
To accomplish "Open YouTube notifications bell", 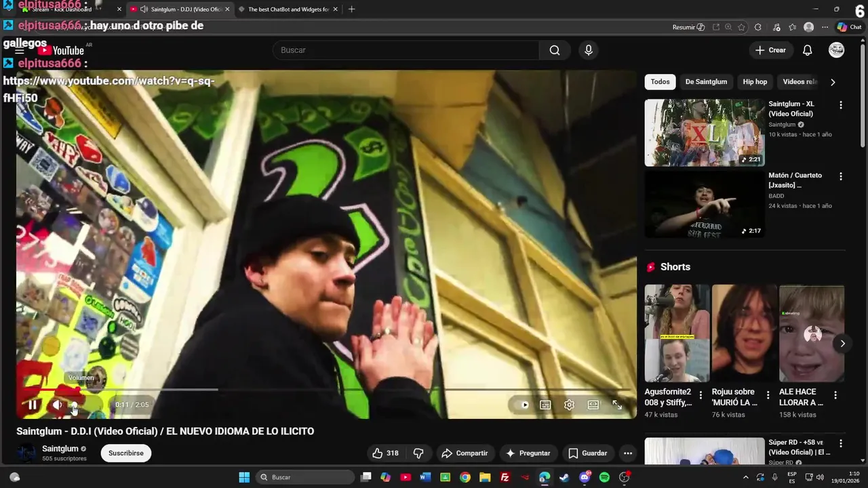I will click(807, 50).
